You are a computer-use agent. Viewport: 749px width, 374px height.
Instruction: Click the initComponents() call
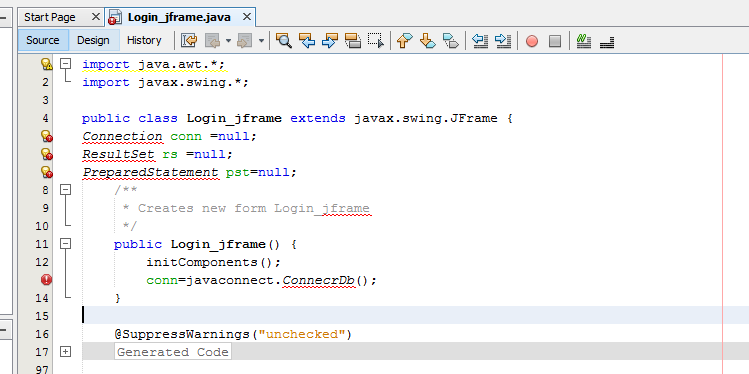214,262
